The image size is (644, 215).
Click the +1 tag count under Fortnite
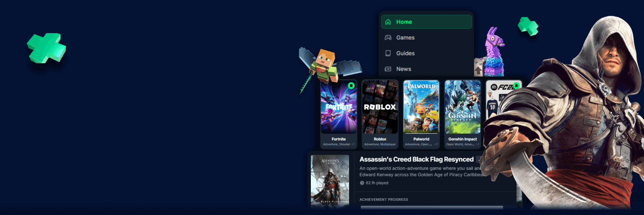(353, 144)
